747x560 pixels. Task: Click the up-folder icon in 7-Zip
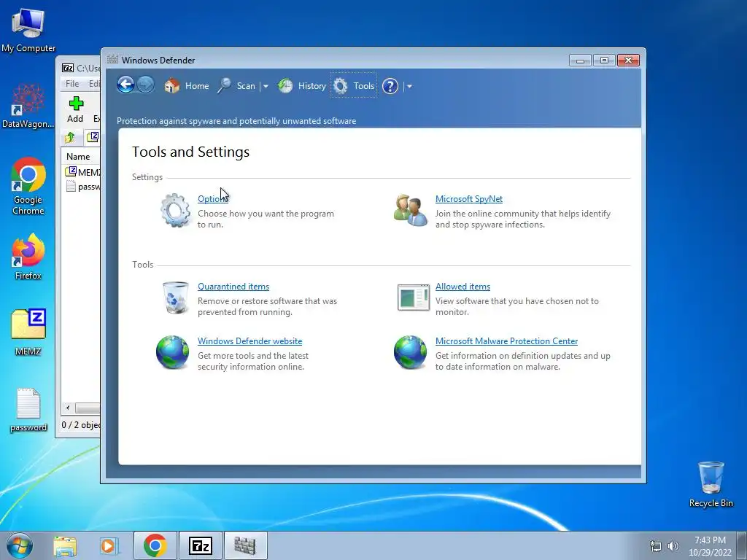(x=70, y=138)
